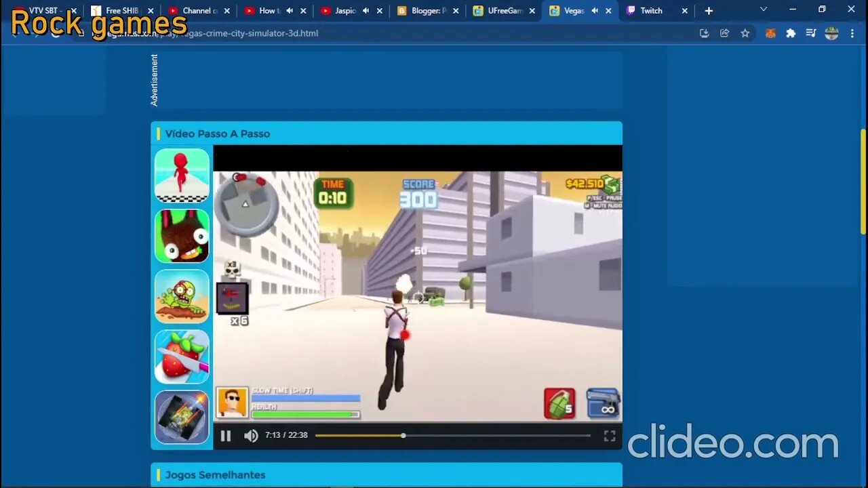This screenshot has width=868, height=488.
Task: Click the TIME 0:10 counter in the video
Action: coord(333,192)
